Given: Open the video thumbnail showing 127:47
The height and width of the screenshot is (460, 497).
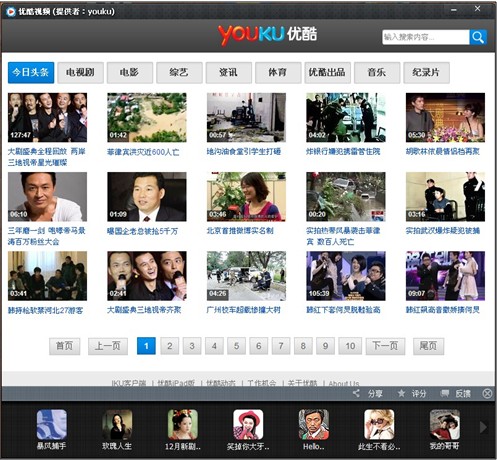Looking at the screenshot, I should point(47,117).
